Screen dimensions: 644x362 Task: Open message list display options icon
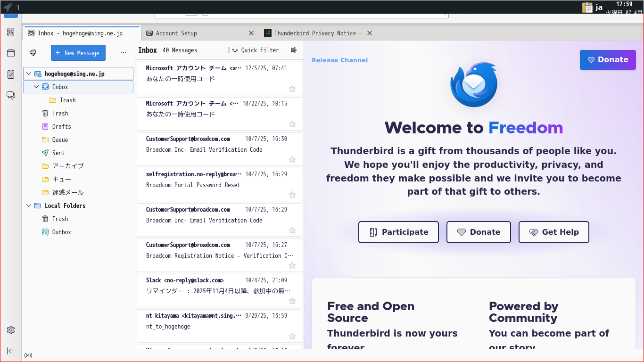click(x=294, y=50)
